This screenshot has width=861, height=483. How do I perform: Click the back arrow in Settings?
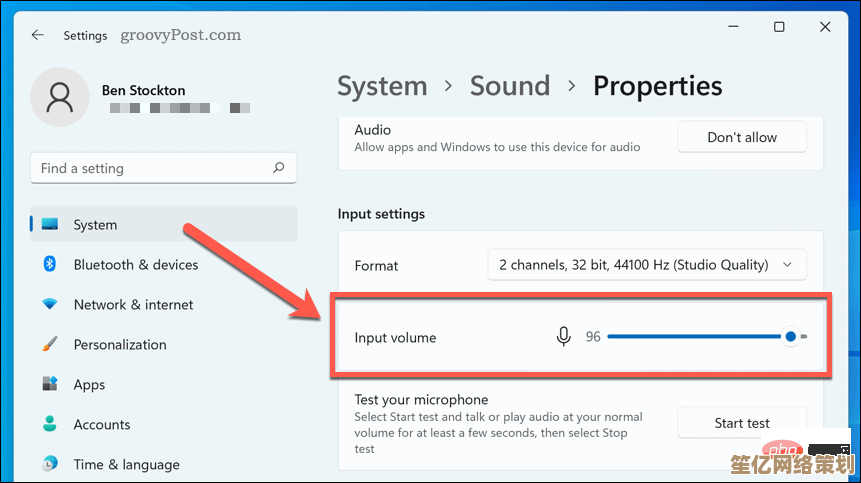tap(38, 35)
